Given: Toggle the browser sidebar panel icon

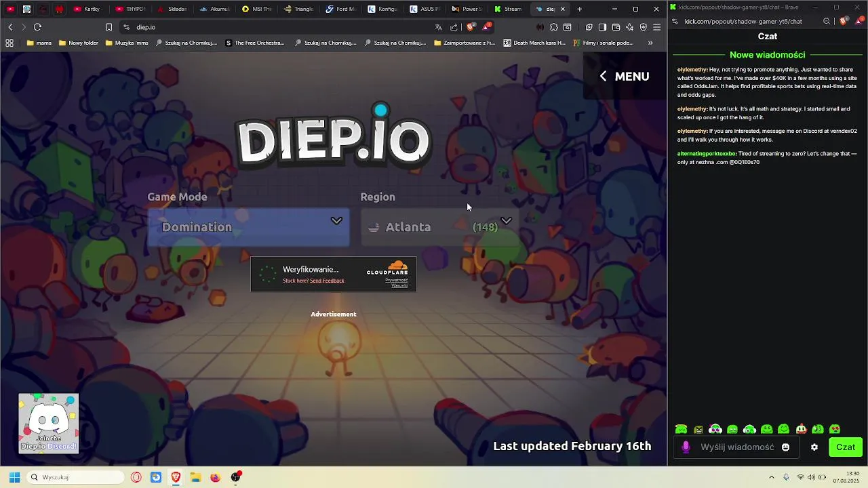Looking at the screenshot, I should tap(602, 27).
